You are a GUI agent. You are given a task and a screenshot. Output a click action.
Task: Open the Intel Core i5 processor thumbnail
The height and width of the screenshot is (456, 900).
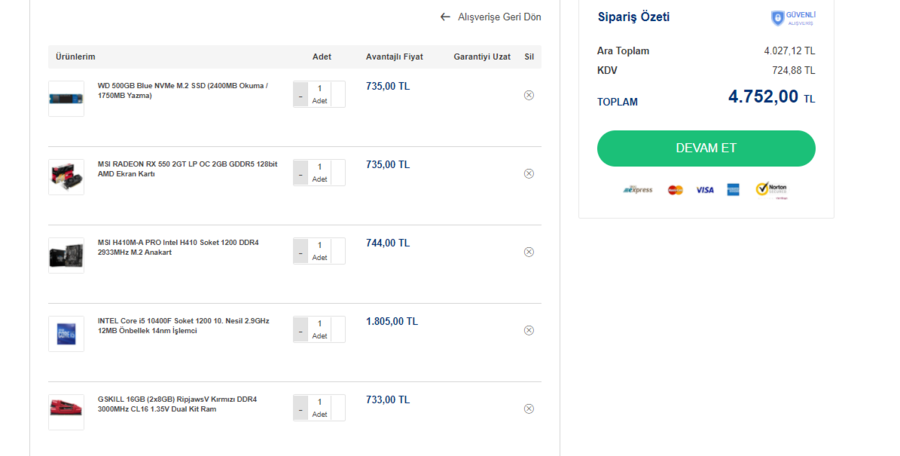coord(66,333)
